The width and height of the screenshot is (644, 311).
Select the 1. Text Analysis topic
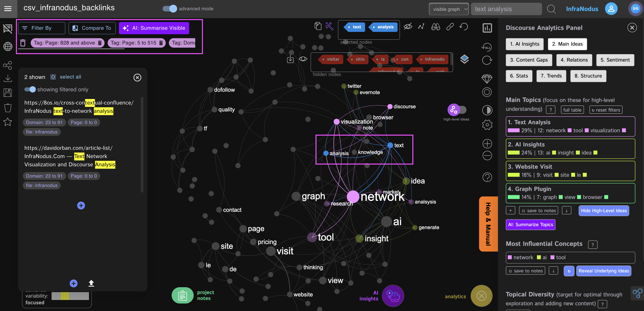pos(570,126)
